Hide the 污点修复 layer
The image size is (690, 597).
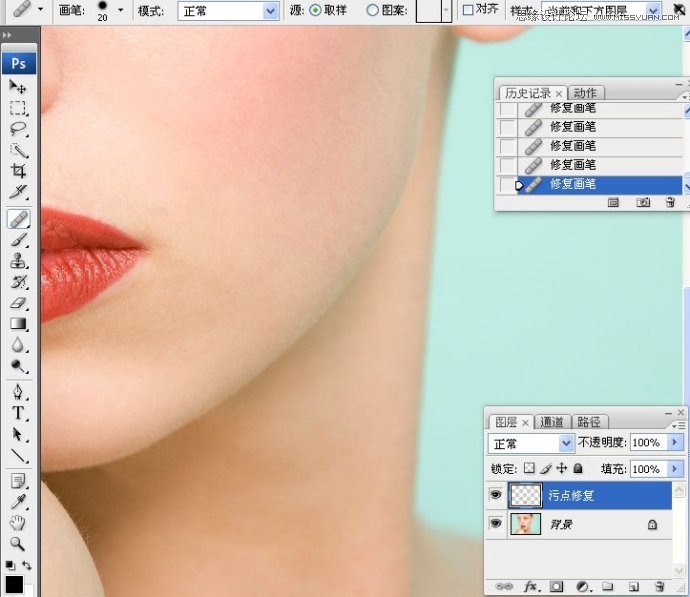click(x=496, y=495)
